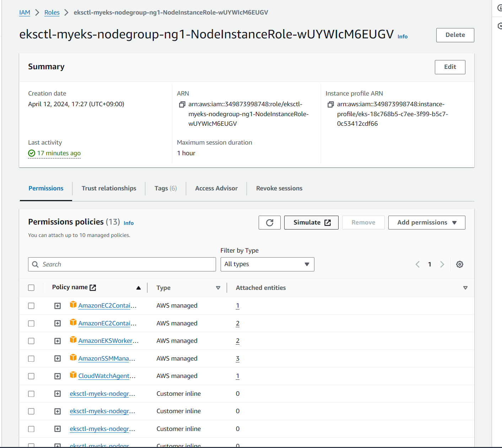Click the green check last activity icon
The image size is (502, 448).
(x=32, y=153)
